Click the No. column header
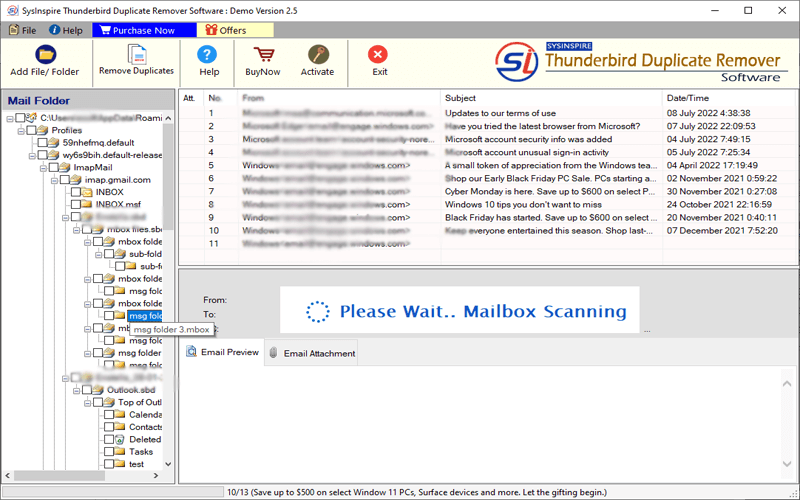The width and height of the screenshot is (800, 500). 220,98
